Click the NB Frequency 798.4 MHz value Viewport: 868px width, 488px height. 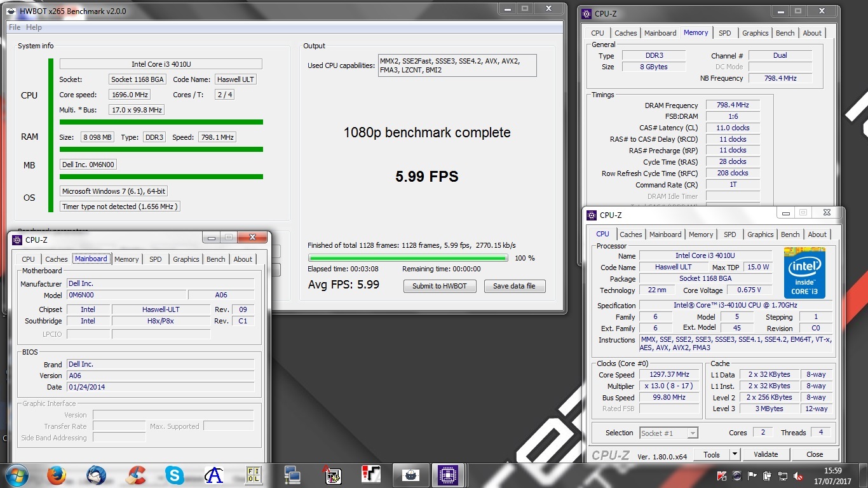(780, 78)
